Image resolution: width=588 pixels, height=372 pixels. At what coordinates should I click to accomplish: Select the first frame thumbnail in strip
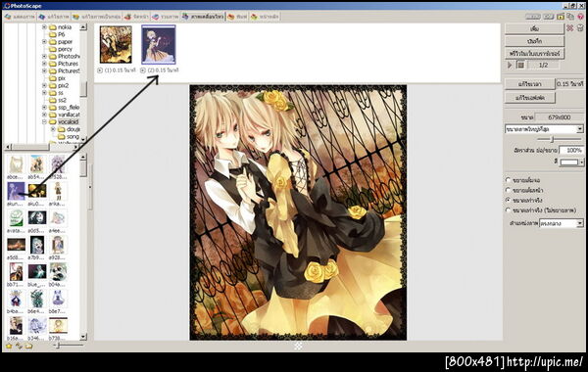[x=116, y=44]
